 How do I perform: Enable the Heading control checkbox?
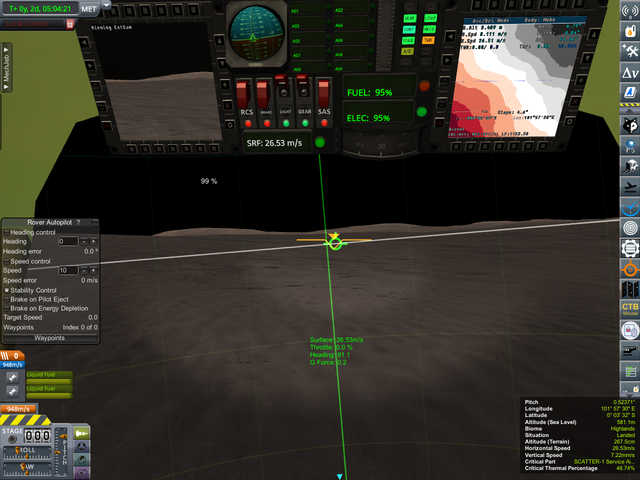pos(7,232)
